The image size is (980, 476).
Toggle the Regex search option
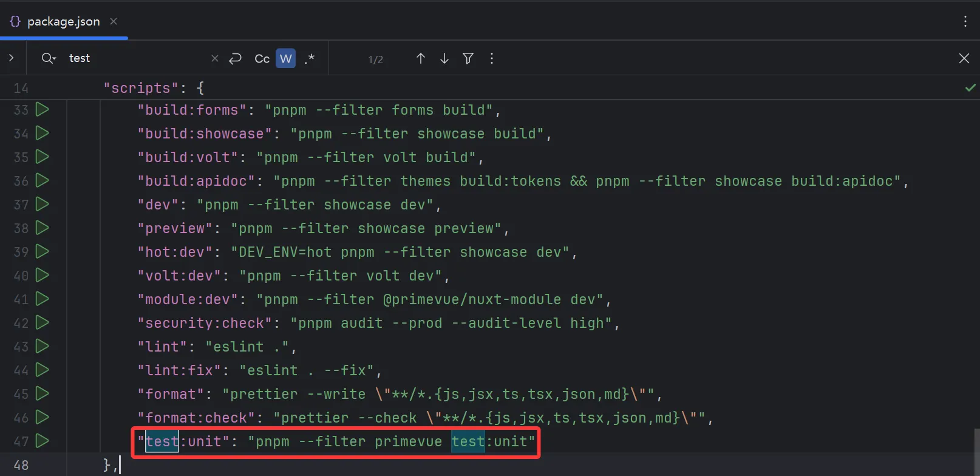click(310, 58)
